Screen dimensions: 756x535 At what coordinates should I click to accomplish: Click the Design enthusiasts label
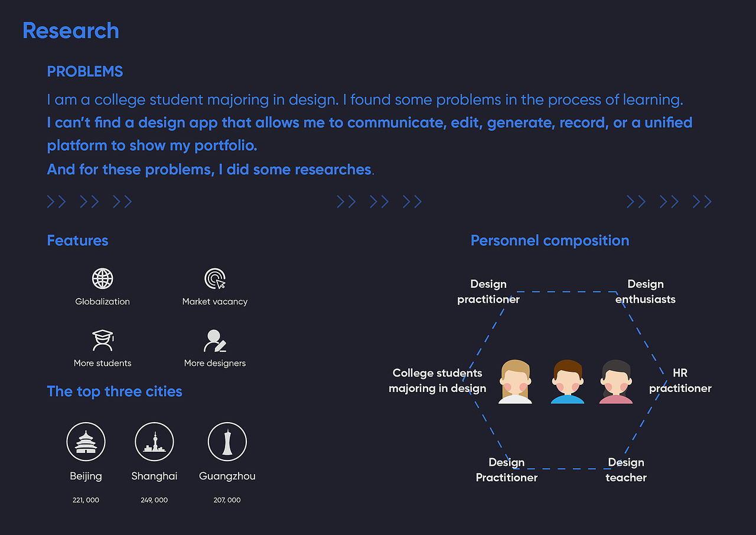tap(646, 291)
